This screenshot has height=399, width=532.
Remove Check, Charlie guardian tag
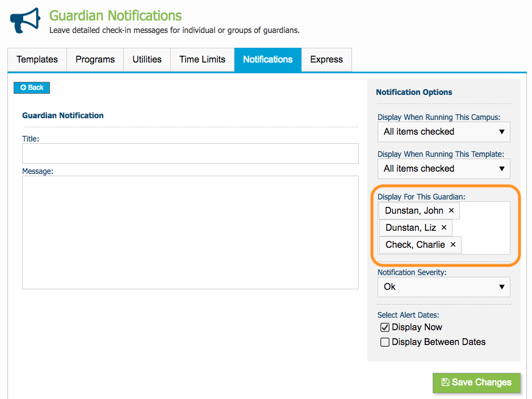(x=453, y=244)
